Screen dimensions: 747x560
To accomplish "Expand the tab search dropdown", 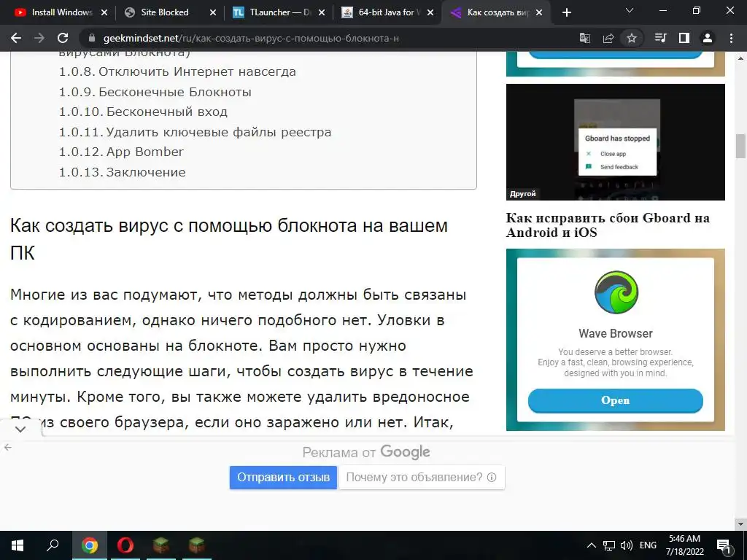I will coord(630,10).
